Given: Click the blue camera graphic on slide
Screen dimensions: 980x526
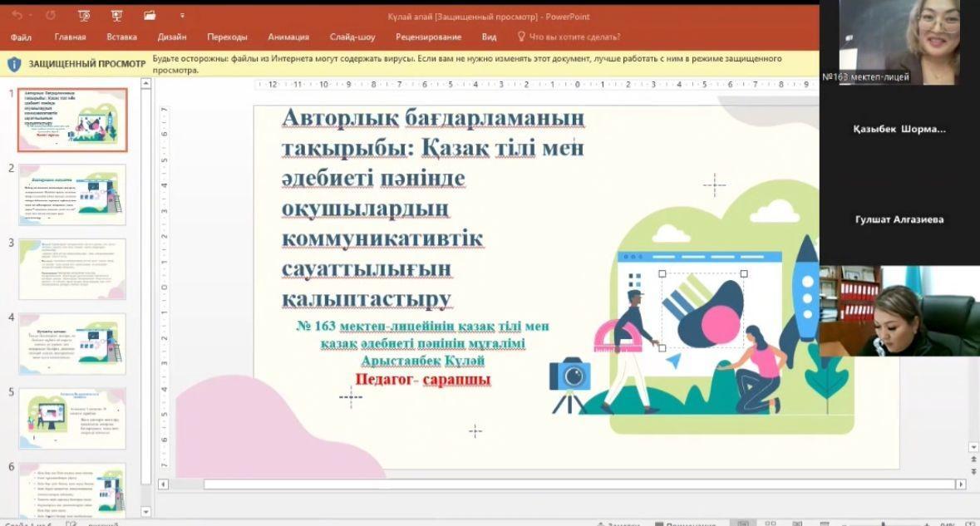Looking at the screenshot, I should click(x=570, y=376).
